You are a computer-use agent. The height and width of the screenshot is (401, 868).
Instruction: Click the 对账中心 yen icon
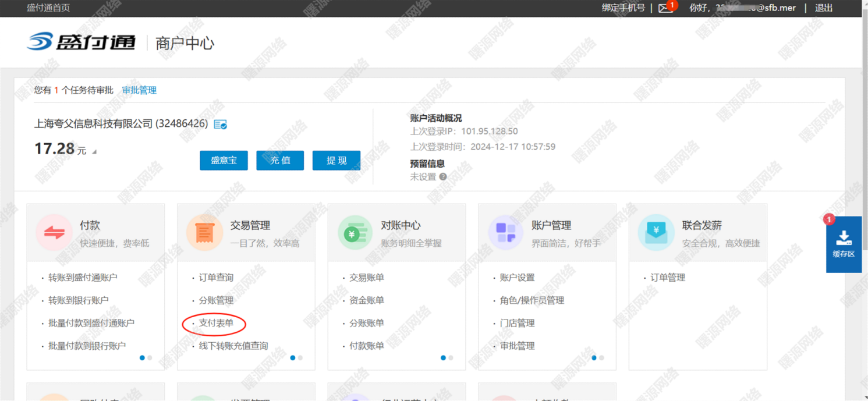pyautogui.click(x=355, y=233)
